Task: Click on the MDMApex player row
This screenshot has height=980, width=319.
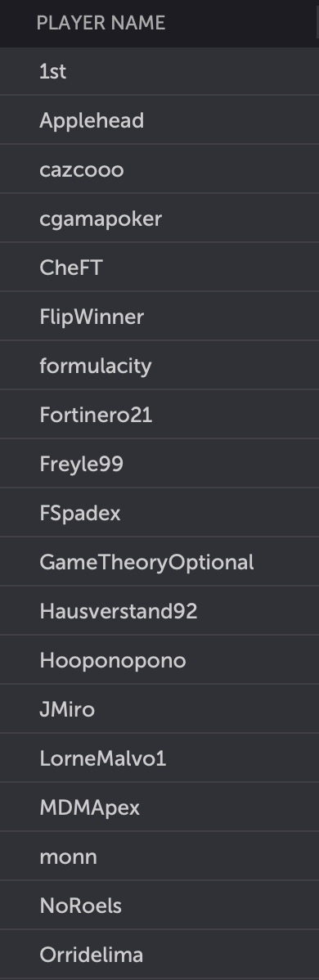Action: 159,807
